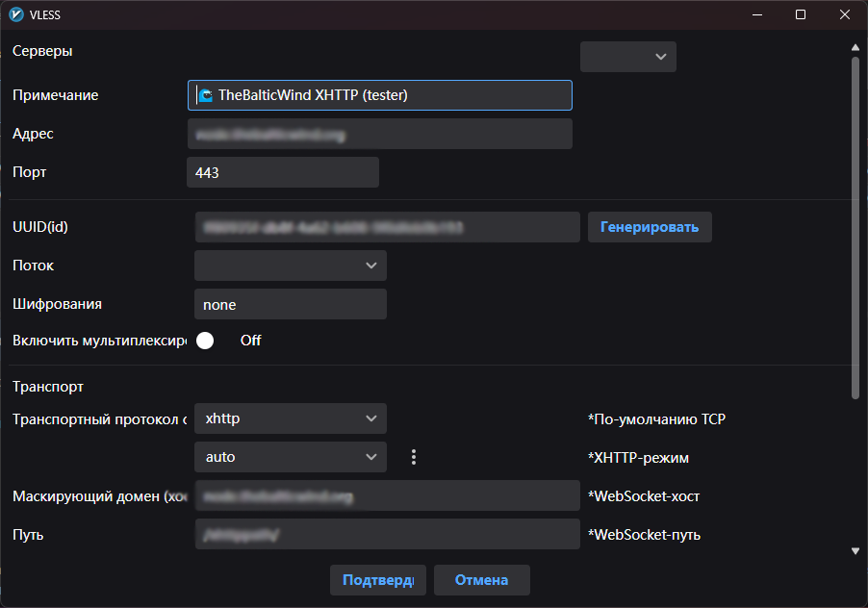Click the VLESS app icon in title bar
The image size is (868, 608).
[x=15, y=14]
